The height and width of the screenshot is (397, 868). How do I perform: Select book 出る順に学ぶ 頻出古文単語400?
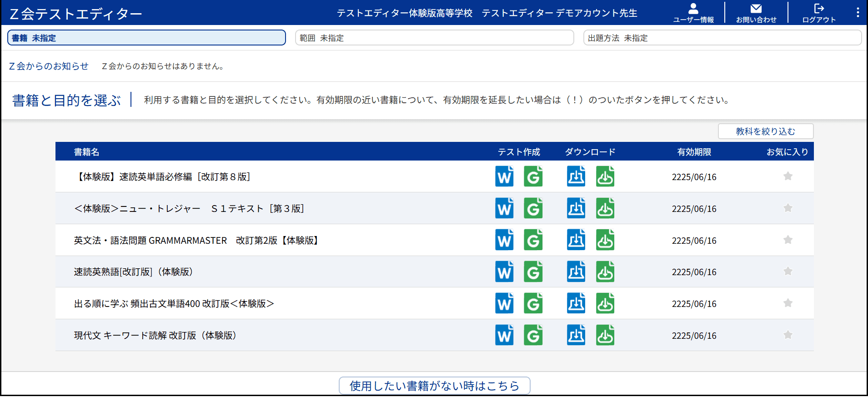(x=174, y=303)
